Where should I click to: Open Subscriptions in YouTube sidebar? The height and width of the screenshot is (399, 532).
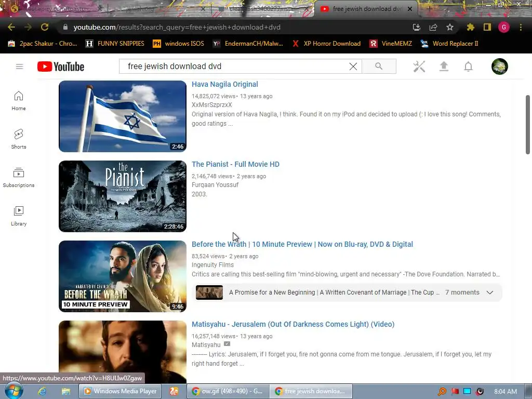click(x=19, y=178)
